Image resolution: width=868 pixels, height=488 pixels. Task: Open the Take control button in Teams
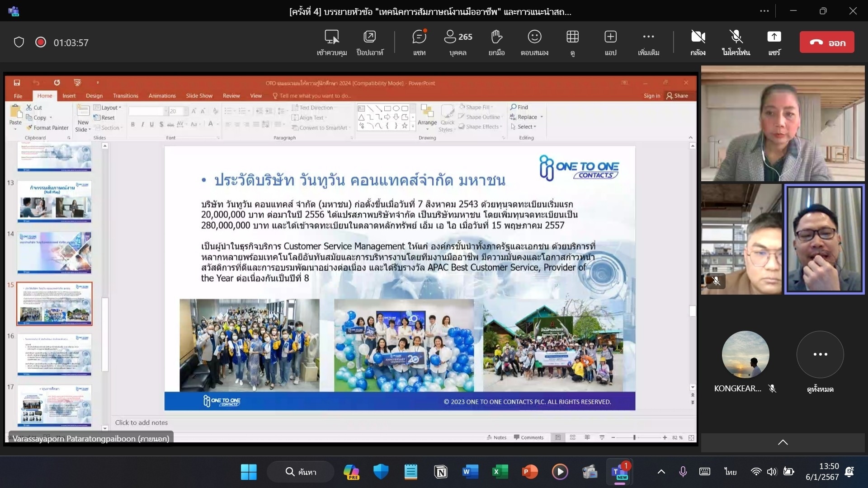pos(332,42)
